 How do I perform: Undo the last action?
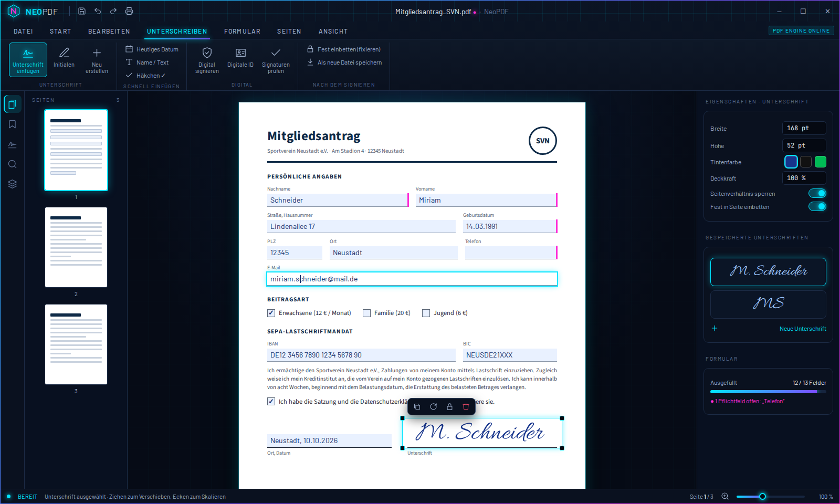click(x=98, y=11)
